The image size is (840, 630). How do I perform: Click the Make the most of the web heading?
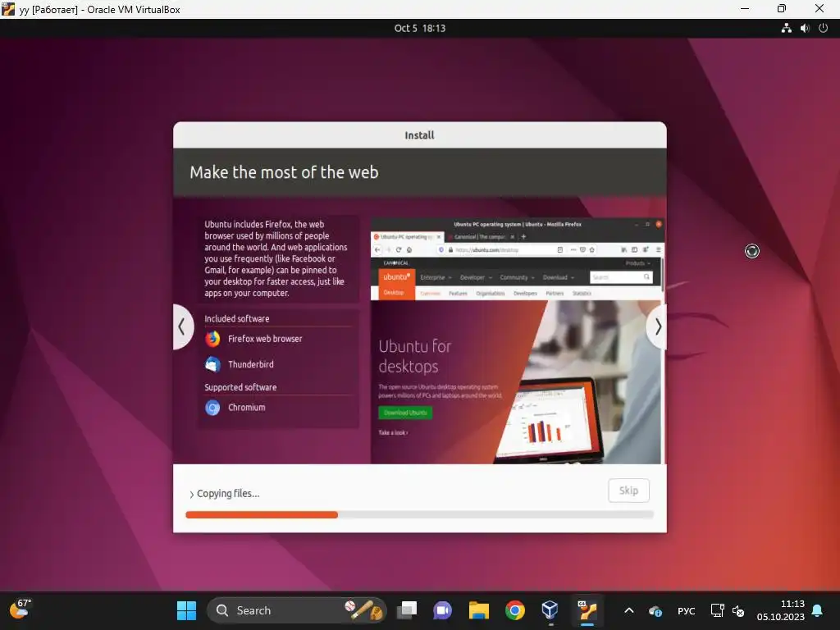(x=284, y=172)
